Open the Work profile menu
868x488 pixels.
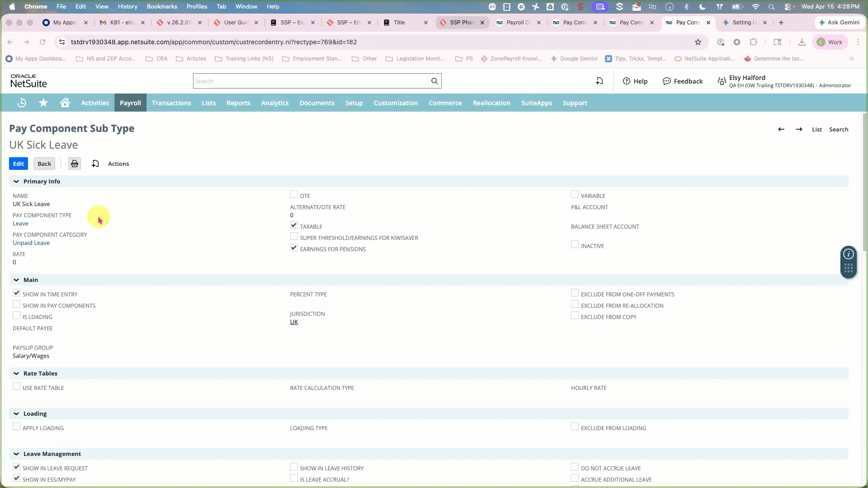[x=830, y=42]
